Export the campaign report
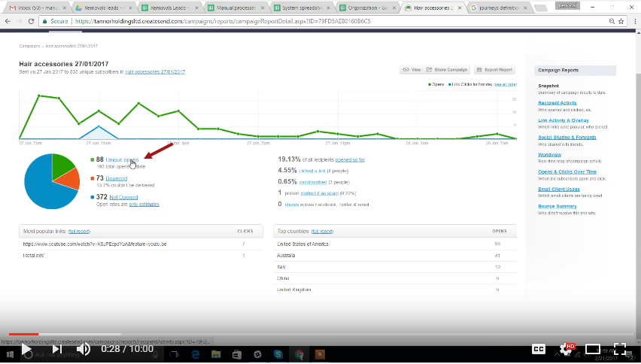This screenshot has height=364, width=641. [x=494, y=70]
